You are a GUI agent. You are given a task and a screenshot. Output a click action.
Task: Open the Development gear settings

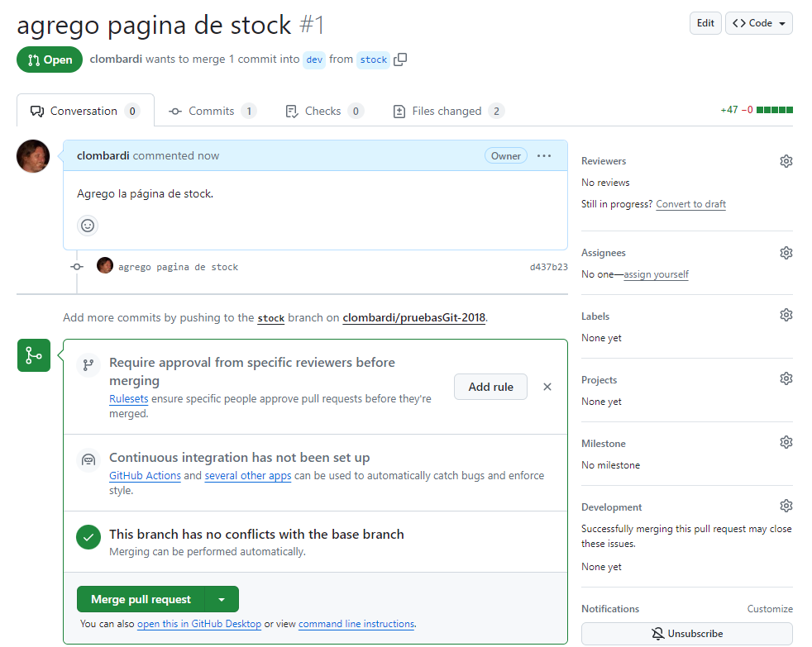[x=786, y=507]
